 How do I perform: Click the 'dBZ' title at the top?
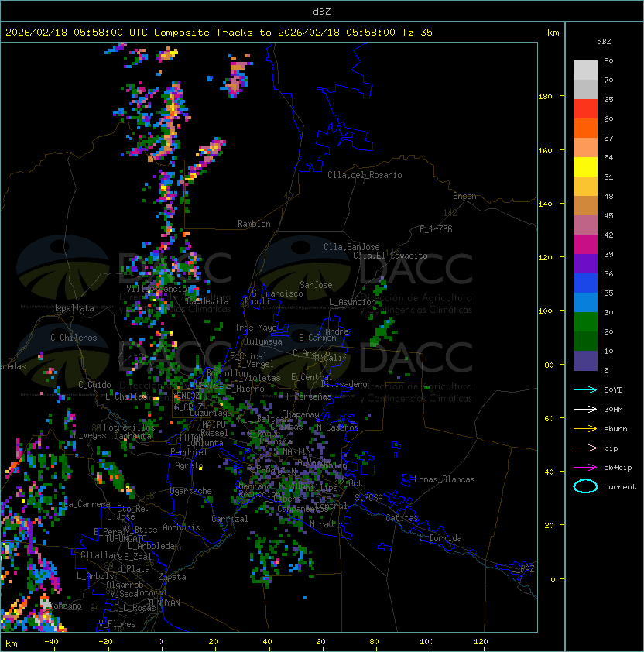click(322, 11)
